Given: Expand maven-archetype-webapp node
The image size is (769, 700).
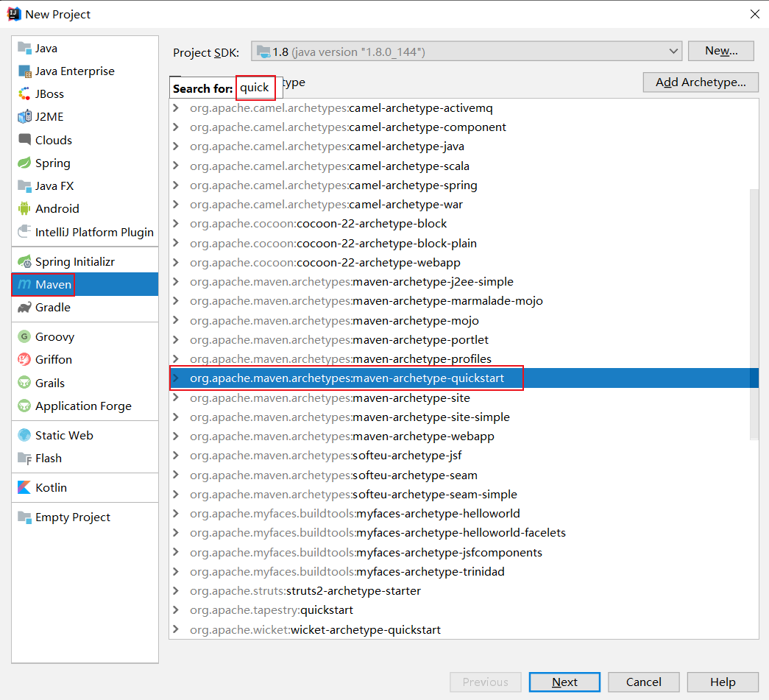Looking at the screenshot, I should coord(176,436).
